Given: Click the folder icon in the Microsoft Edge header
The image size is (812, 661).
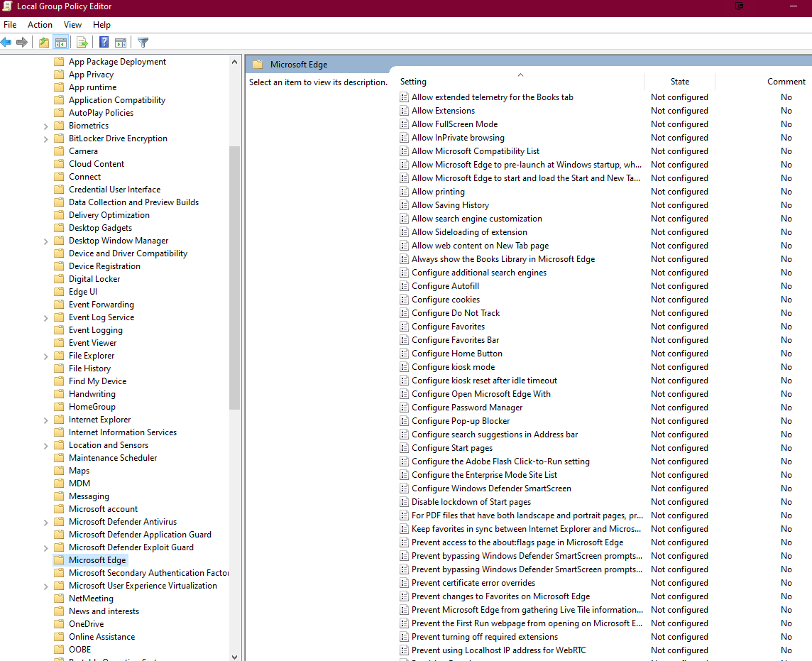Looking at the screenshot, I should (258, 64).
